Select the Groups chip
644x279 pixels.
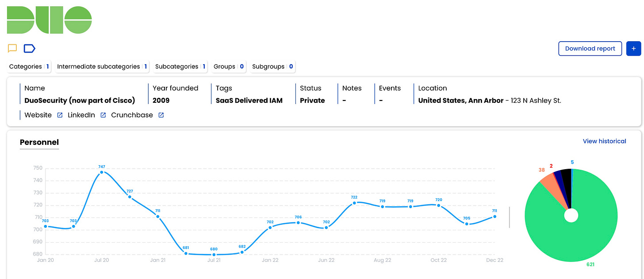(x=229, y=66)
